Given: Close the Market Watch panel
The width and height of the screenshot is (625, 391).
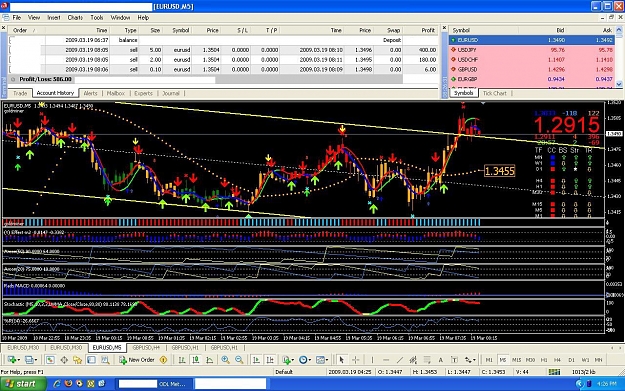Looking at the screenshot, I should (444, 28).
